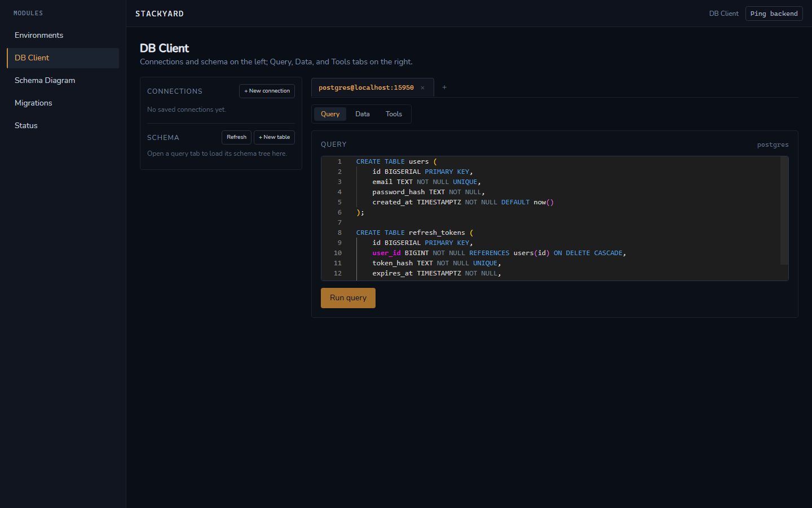The image size is (812, 508).
Task: Close the postgres@localhost:15950 tab
Action: pos(422,88)
